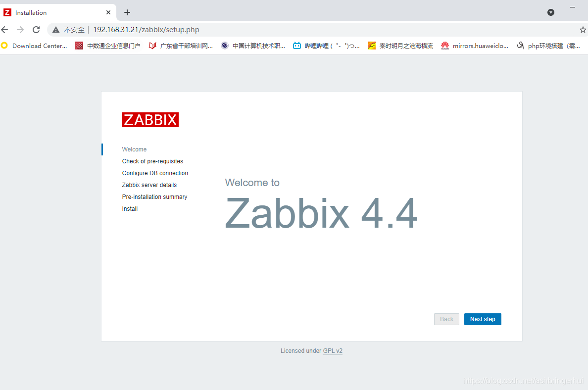This screenshot has height=390, width=588.
Task: Minimize the browser window
Action: click(573, 7)
